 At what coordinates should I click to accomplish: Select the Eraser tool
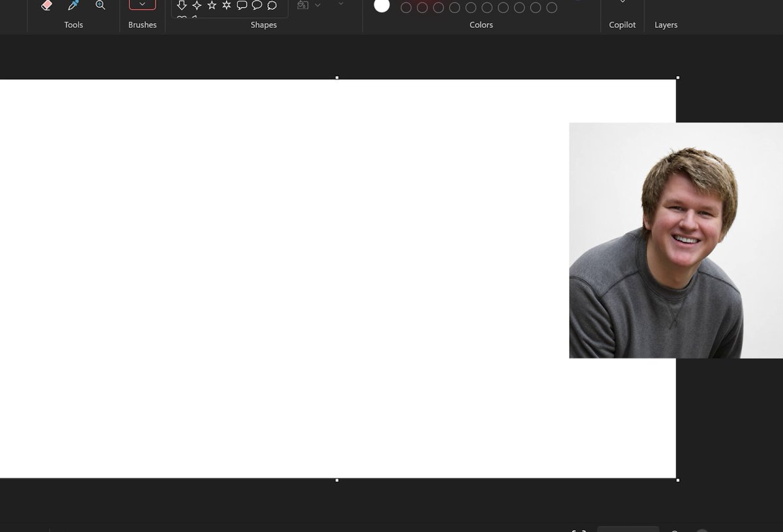tap(46, 5)
